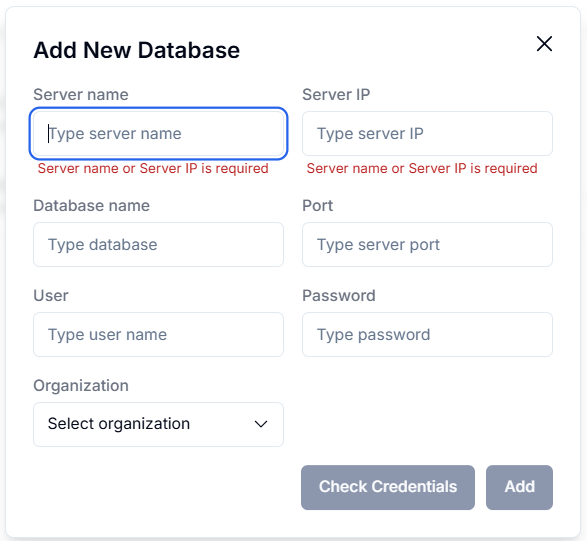
Task: Click the "Server name" field label
Action: tap(81, 94)
